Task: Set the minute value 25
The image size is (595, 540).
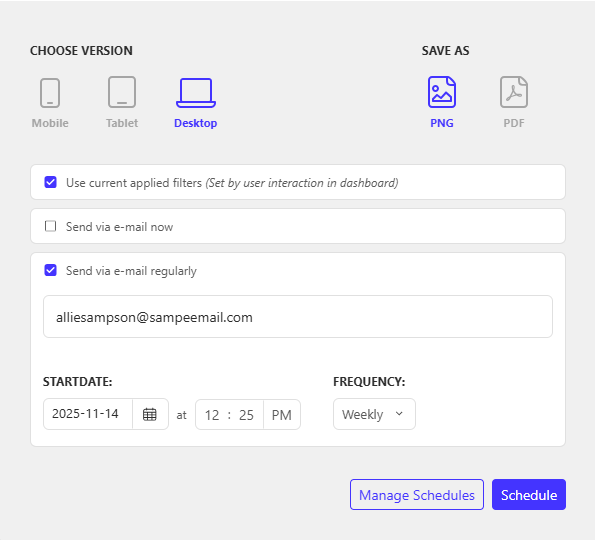Action: (x=246, y=415)
